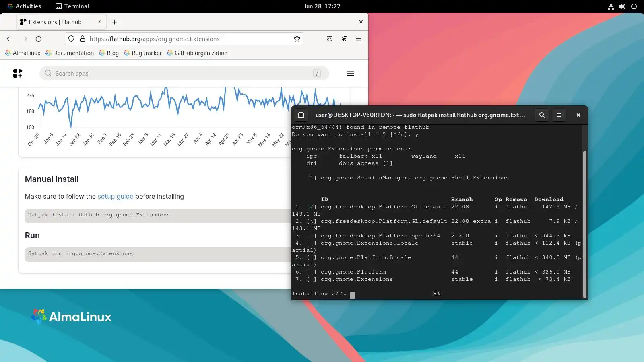This screenshot has height=362, width=644.
Task: Close the Extensions | Flathub tab
Action: pyautogui.click(x=99, y=22)
